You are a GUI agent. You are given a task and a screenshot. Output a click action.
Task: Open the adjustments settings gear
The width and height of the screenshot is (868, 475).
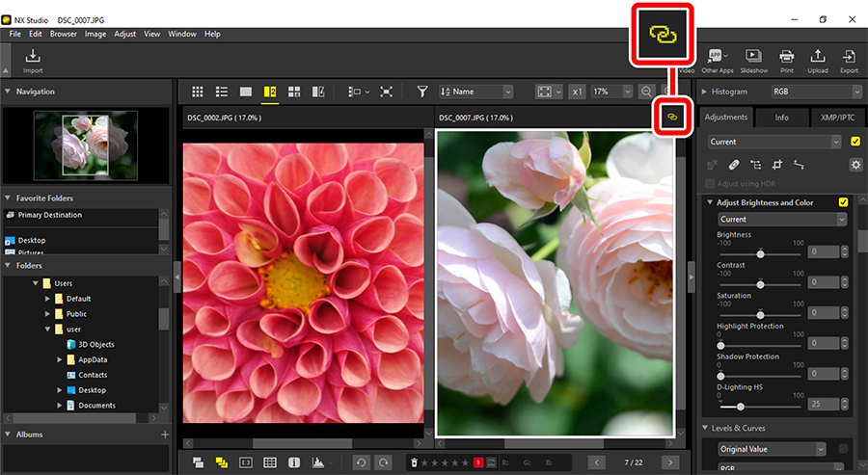pos(855,165)
